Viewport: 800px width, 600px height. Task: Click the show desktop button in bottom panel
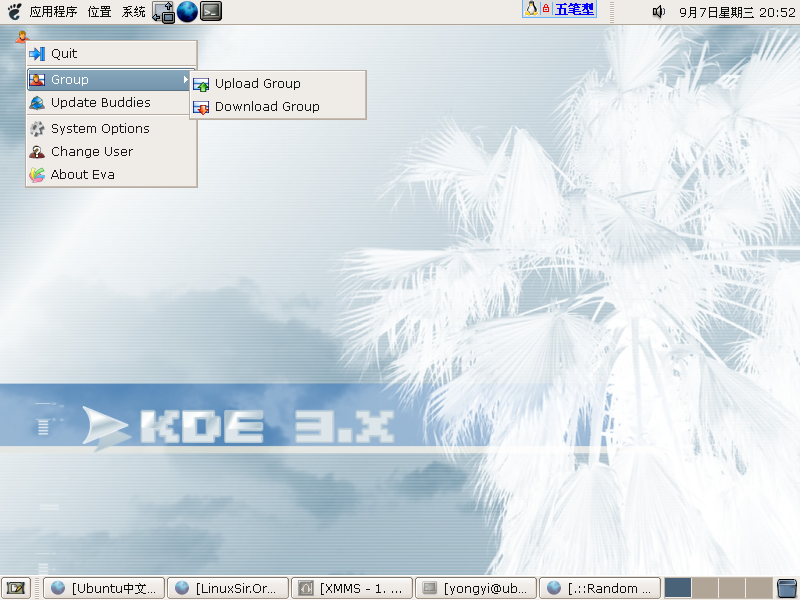pos(16,588)
